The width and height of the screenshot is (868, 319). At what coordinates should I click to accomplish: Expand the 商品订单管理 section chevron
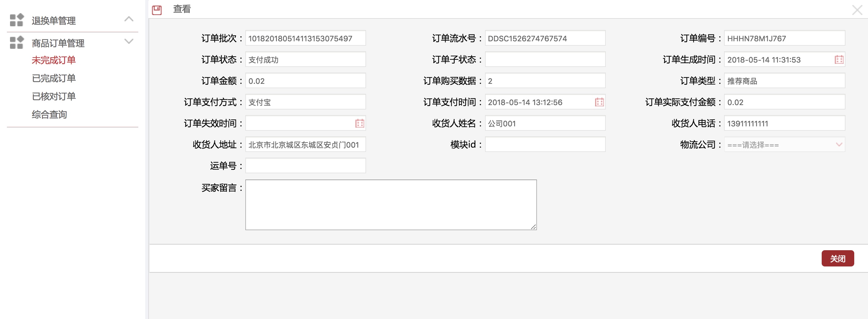click(129, 41)
